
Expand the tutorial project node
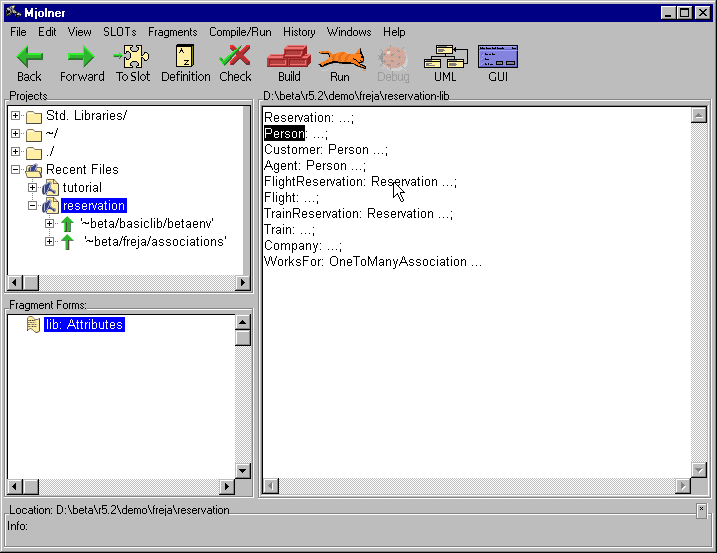32,188
